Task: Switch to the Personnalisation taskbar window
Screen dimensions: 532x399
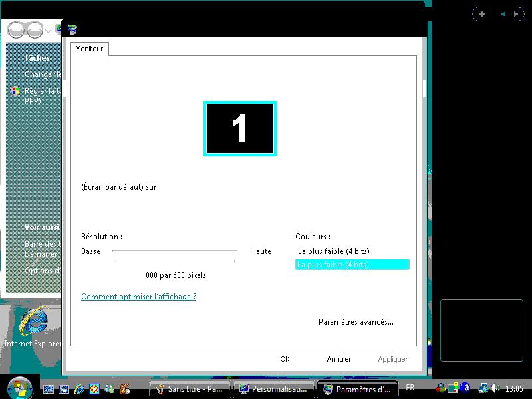Action: click(273, 389)
